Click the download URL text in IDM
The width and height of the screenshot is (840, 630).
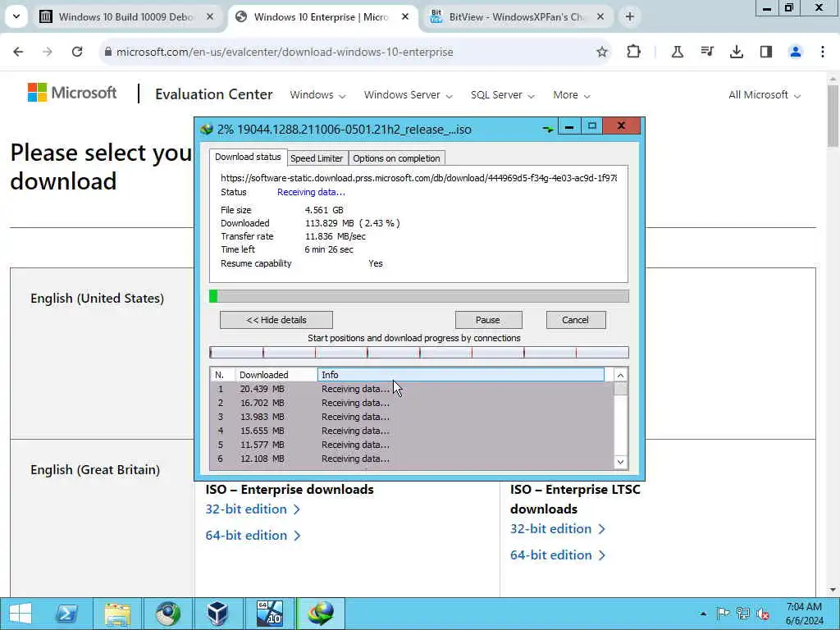(x=418, y=178)
